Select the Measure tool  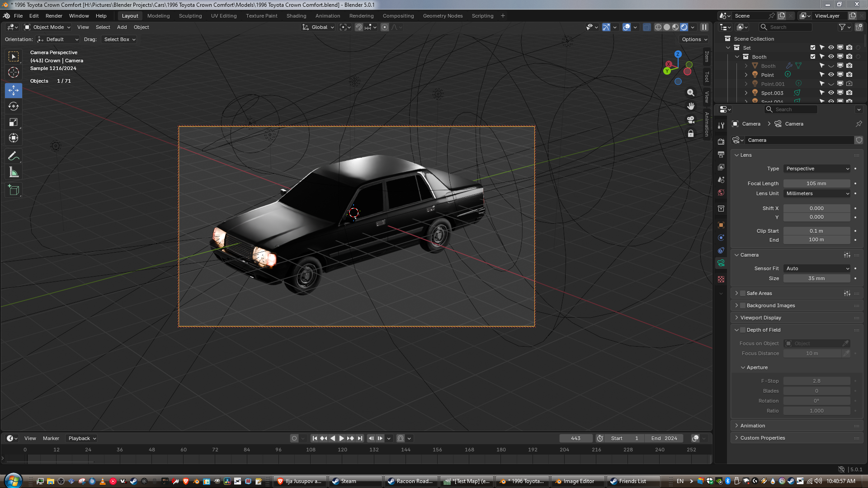pos(14,172)
